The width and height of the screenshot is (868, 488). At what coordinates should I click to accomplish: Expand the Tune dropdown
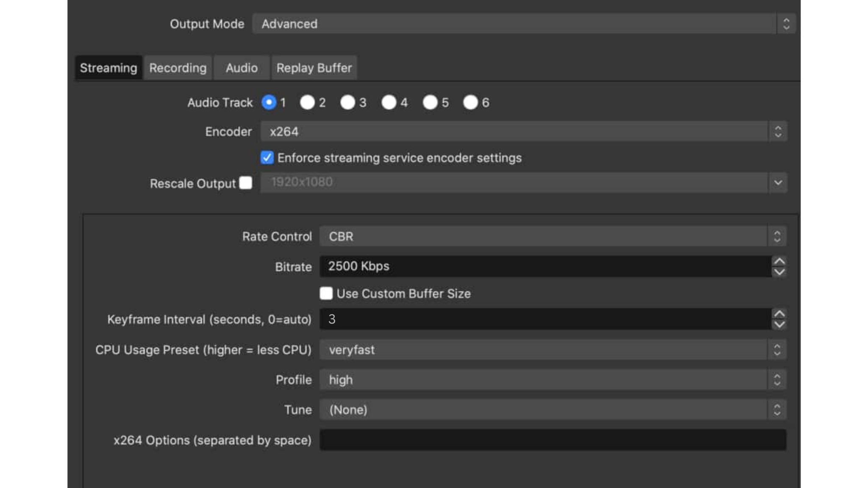tap(778, 409)
